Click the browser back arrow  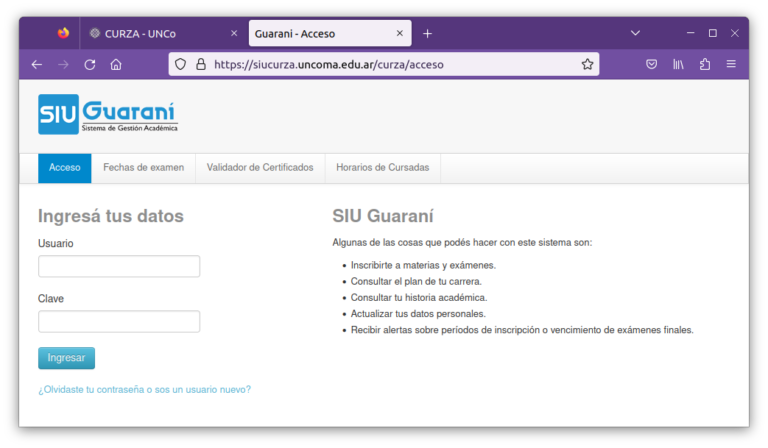(37, 64)
